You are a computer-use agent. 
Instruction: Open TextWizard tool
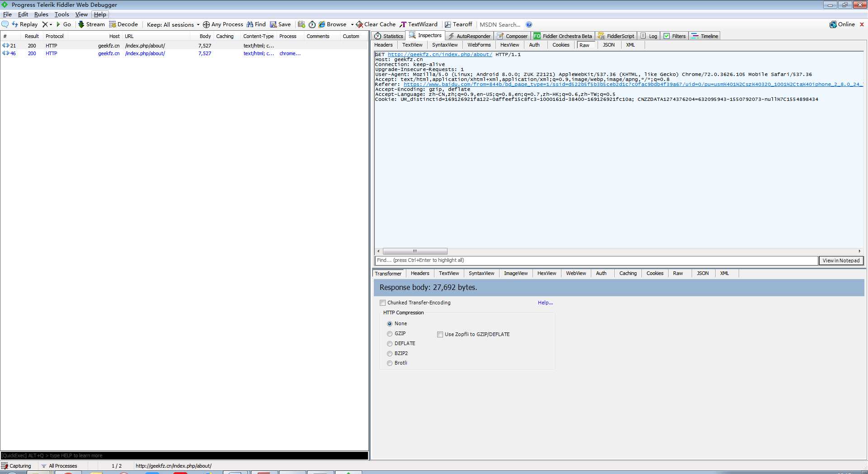click(419, 24)
